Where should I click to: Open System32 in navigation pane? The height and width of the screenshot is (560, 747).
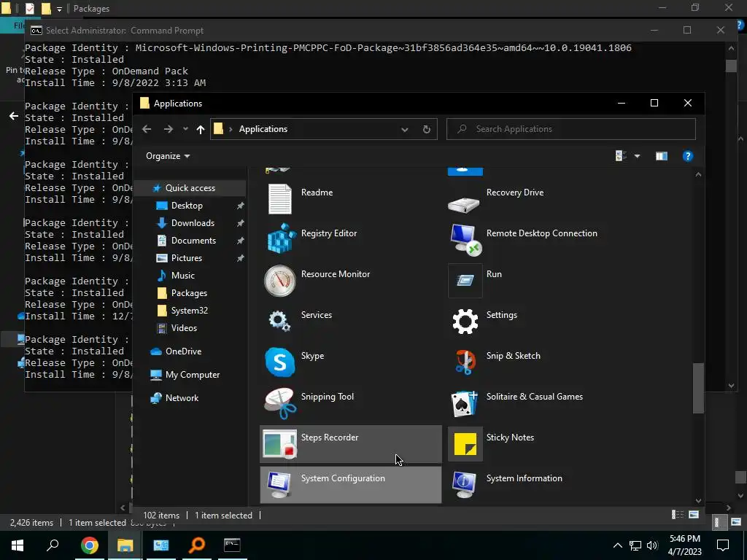189,311
